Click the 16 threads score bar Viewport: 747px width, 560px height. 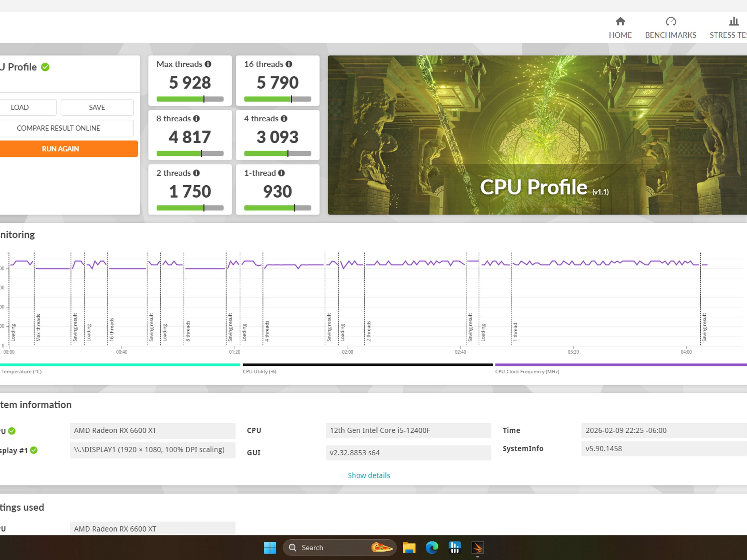278,99
